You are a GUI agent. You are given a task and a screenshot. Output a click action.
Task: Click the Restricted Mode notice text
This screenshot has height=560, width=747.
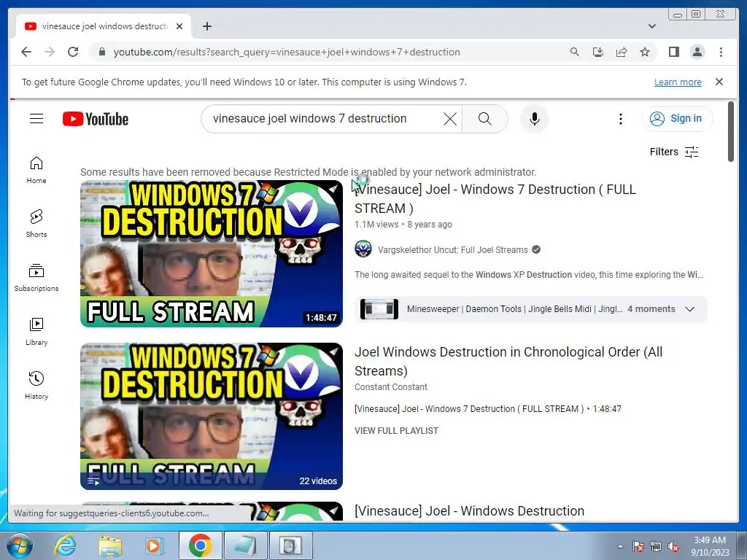[309, 172]
